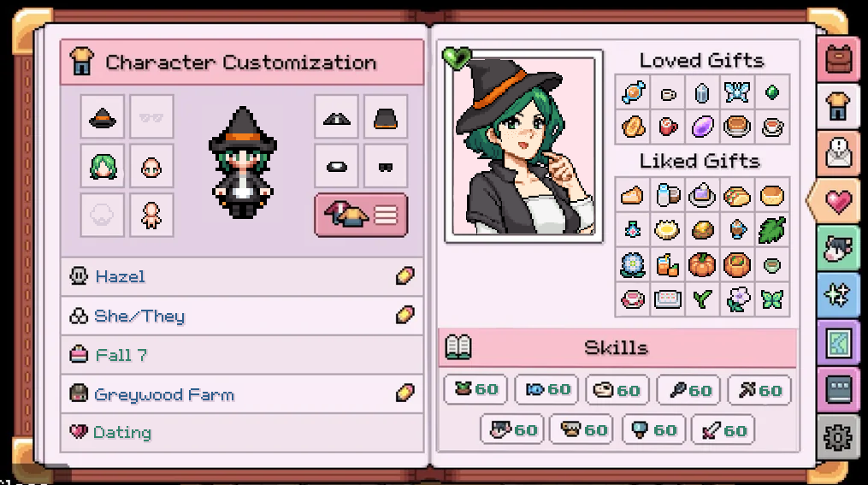868x485 pixels.
Task: Click the Dating relationship status row
Action: (x=243, y=432)
